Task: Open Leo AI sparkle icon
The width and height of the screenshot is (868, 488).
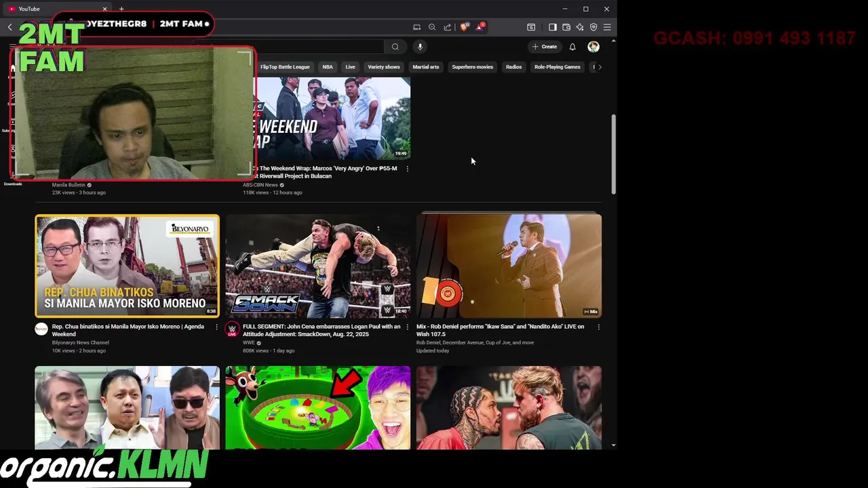Action: coord(580,27)
